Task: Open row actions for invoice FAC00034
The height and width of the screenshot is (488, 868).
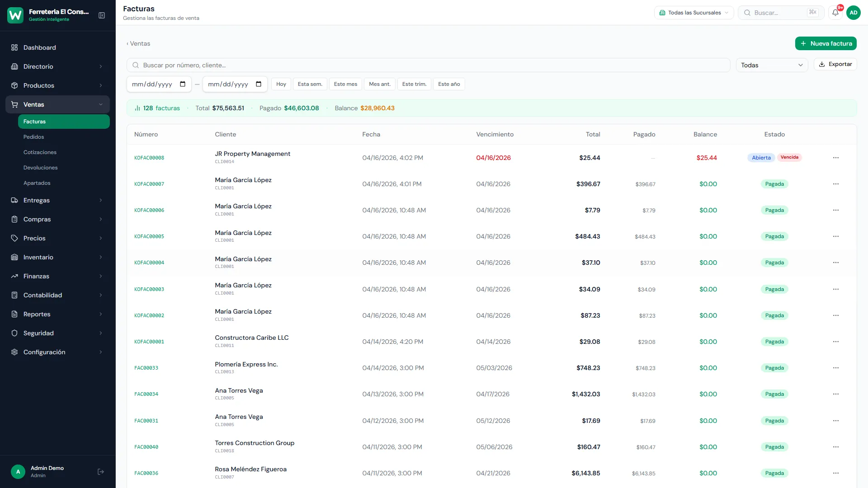Action: pyautogui.click(x=835, y=394)
